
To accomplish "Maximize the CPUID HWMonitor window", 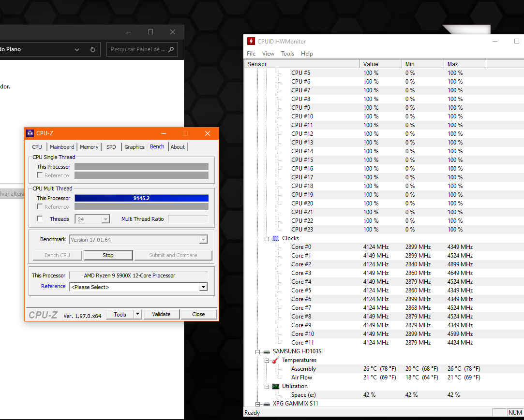I will pyautogui.click(x=516, y=42).
